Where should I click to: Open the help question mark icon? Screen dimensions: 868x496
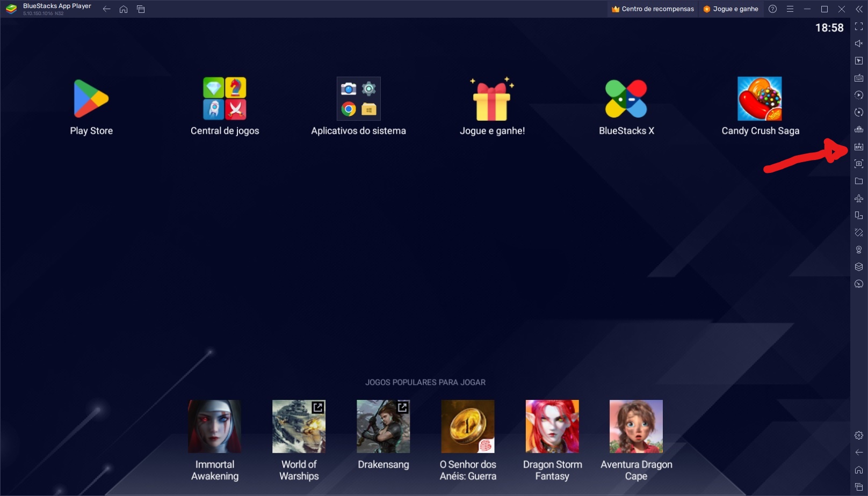click(772, 9)
